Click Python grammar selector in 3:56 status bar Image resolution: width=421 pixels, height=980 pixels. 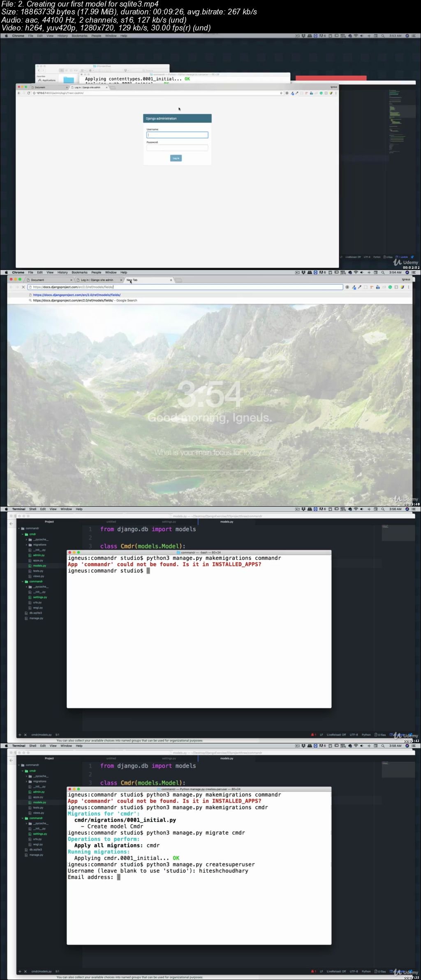tap(366, 735)
